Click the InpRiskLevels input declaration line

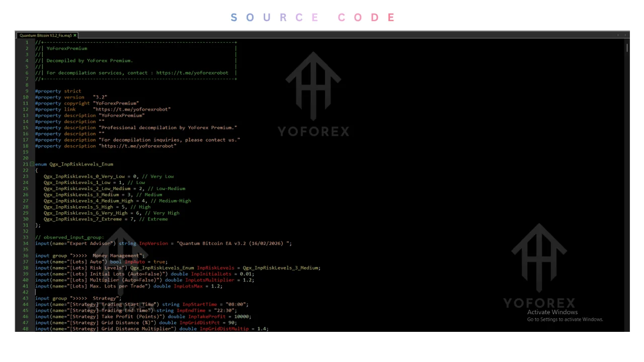pyautogui.click(x=178, y=268)
